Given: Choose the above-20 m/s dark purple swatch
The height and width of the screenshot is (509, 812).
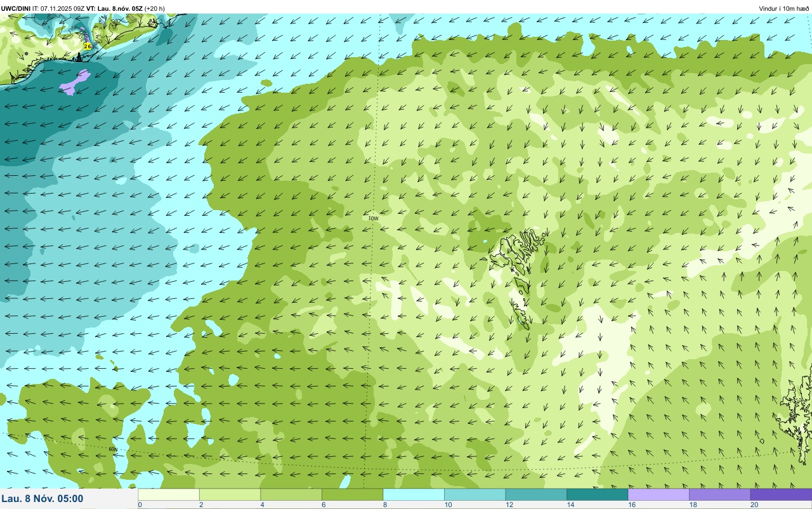Looking at the screenshot, I should tap(781, 494).
